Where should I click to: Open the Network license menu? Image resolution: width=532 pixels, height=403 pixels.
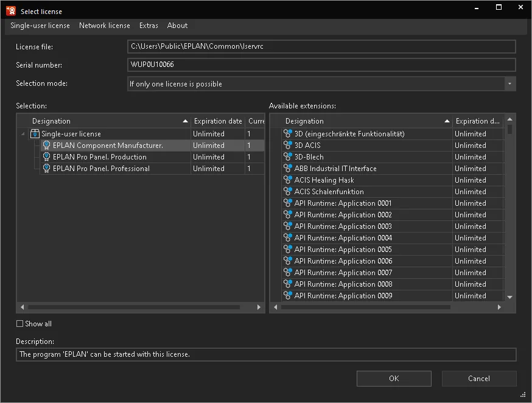point(105,26)
